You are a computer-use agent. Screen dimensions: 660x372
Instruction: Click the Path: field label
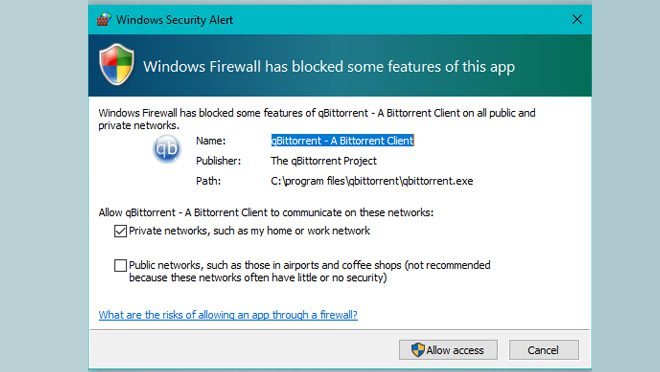(x=208, y=181)
